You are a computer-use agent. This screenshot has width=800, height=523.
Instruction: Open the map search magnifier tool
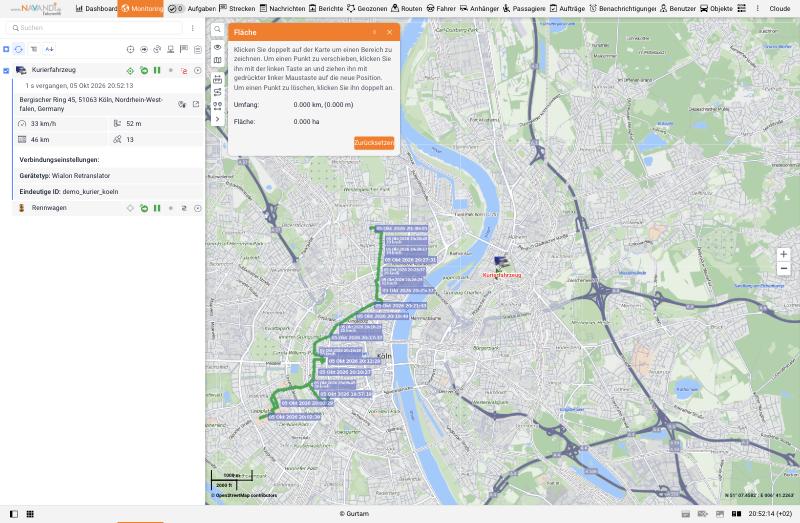(x=217, y=30)
